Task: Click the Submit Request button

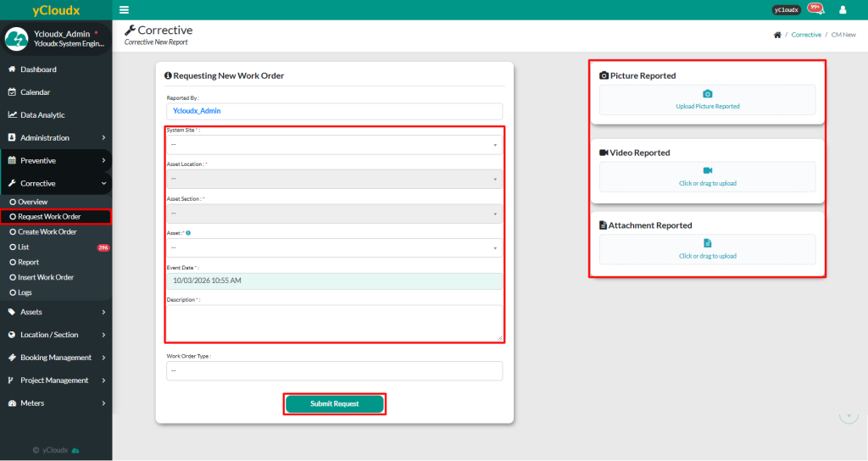Action: (x=334, y=404)
